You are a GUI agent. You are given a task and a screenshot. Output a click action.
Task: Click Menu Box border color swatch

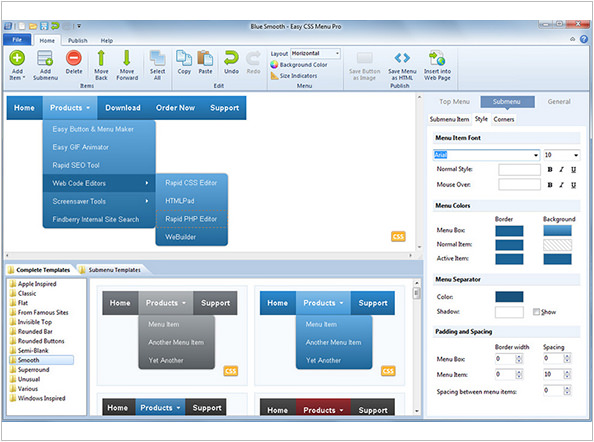(509, 231)
